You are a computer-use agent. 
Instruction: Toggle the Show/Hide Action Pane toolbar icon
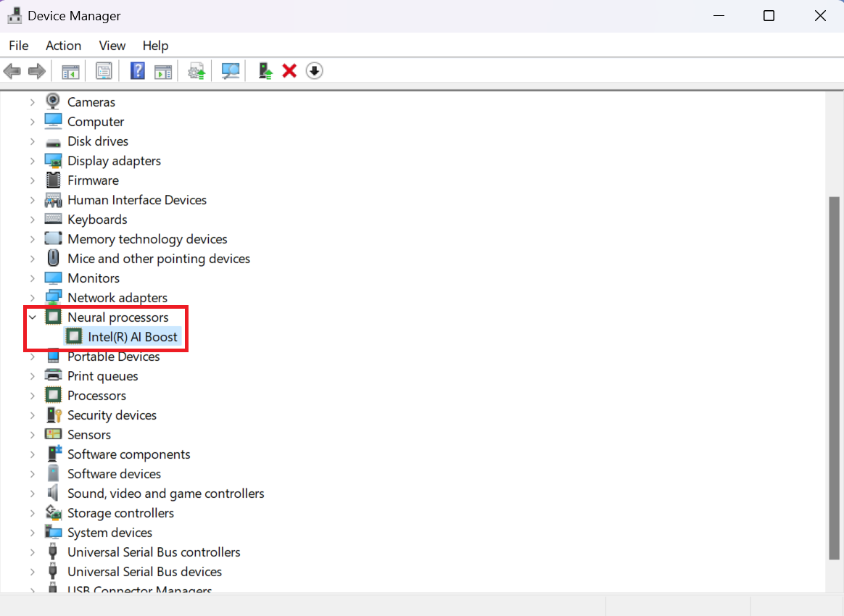click(x=163, y=71)
